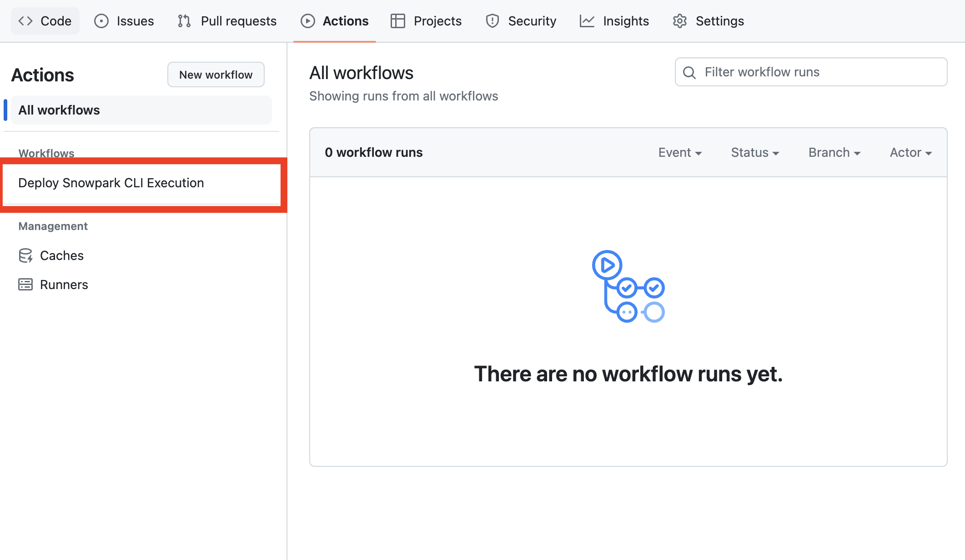965x560 pixels.
Task: Click the 'All workflows' page heading
Action: (x=362, y=73)
